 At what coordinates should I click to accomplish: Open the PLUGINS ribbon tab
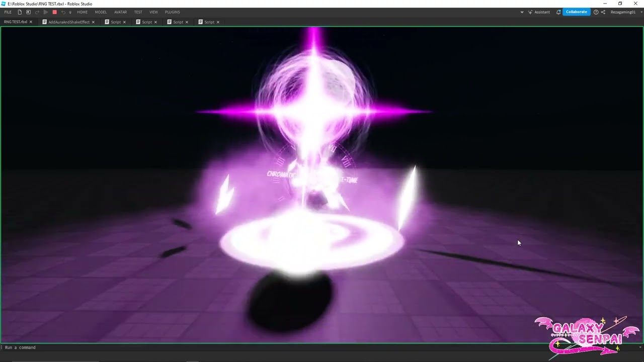173,12
